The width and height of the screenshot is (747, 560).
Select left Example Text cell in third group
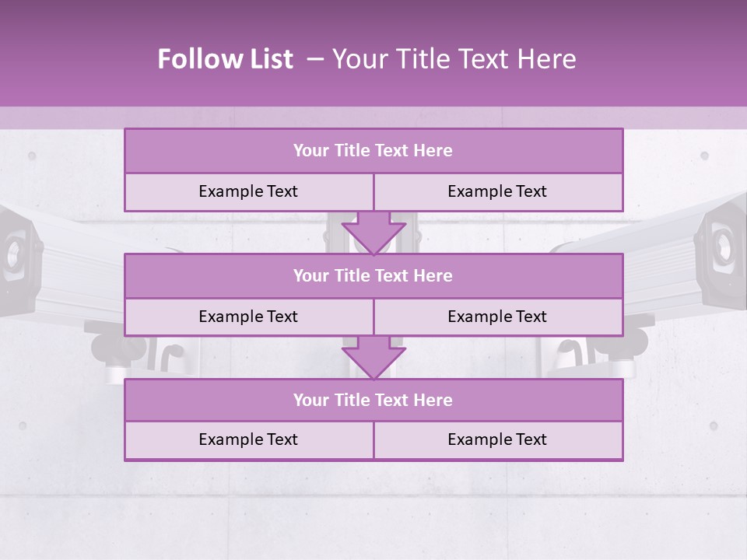click(249, 440)
